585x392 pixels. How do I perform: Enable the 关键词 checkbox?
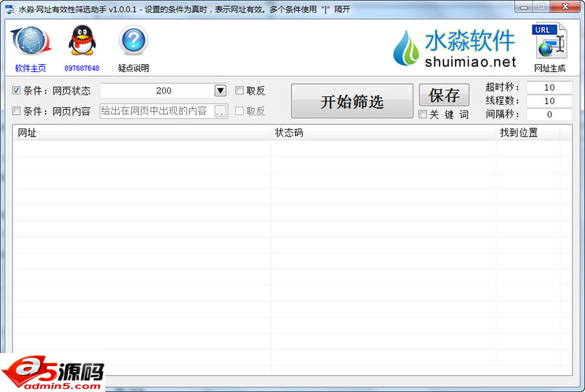pos(422,114)
